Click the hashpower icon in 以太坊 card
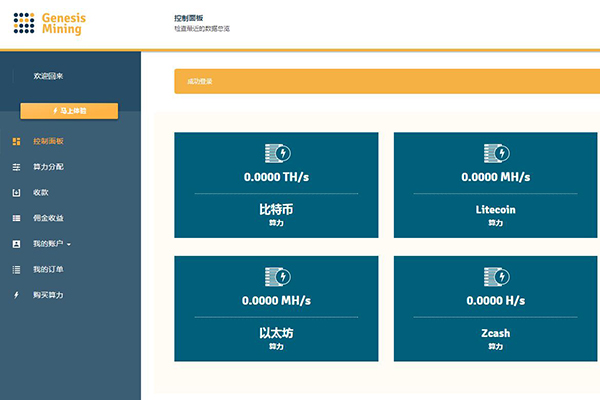This screenshot has width=600, height=400. pyautogui.click(x=278, y=277)
